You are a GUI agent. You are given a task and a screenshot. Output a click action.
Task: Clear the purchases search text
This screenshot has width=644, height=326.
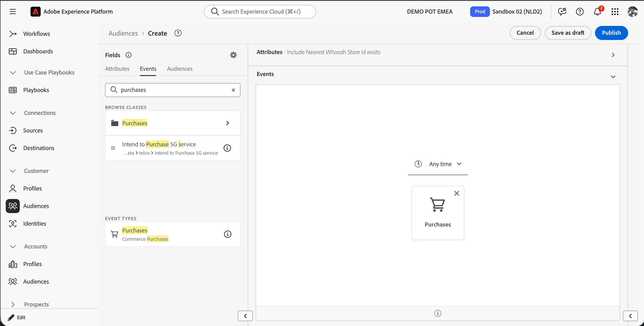[233, 90]
